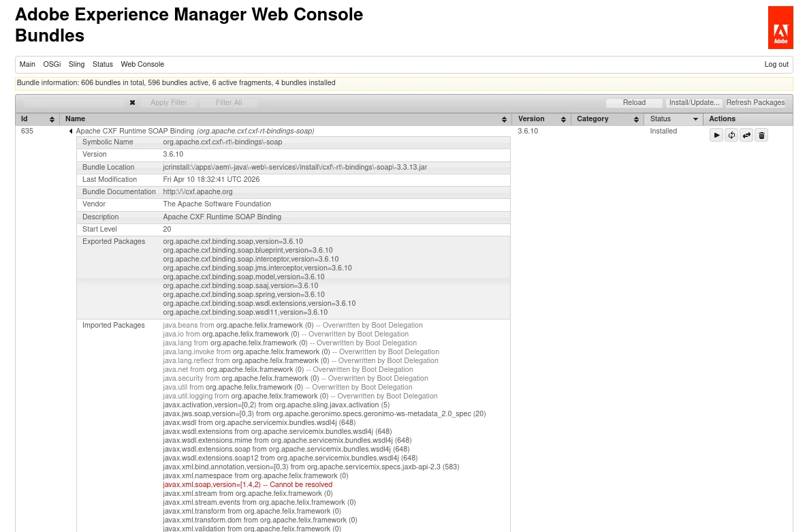
Task: Click version 3.6.10 in the Version column
Action: point(528,131)
